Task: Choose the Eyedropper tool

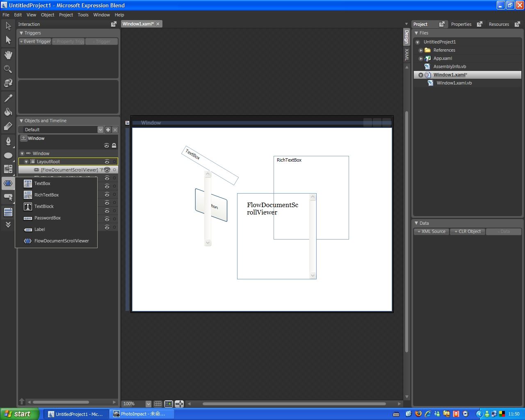Action: point(8,98)
